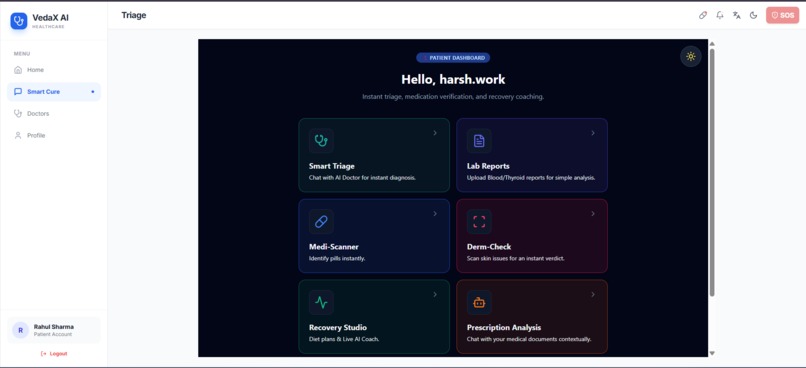This screenshot has height=368, width=806.
Task: Click 'Chat with your medical documents contextually.'
Action: [529, 339]
